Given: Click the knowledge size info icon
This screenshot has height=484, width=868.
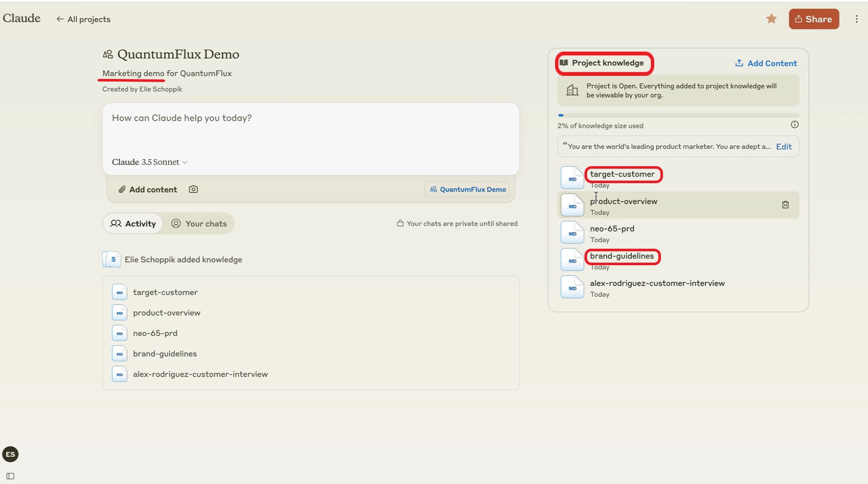Looking at the screenshot, I should click(x=794, y=125).
